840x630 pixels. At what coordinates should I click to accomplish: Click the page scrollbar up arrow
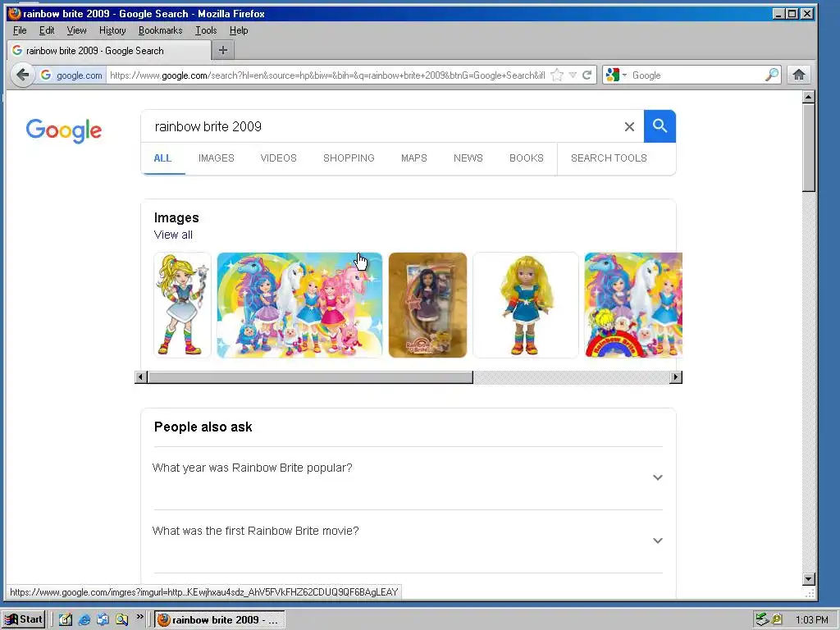809,97
